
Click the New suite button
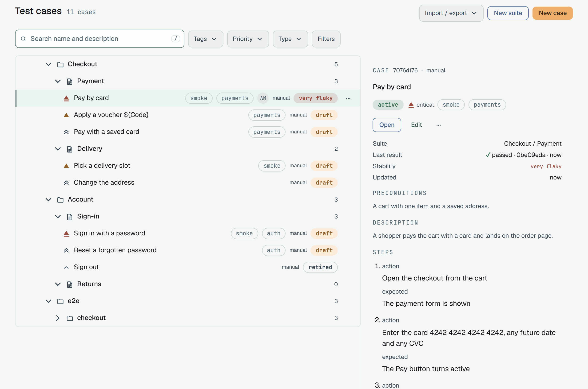click(x=508, y=13)
